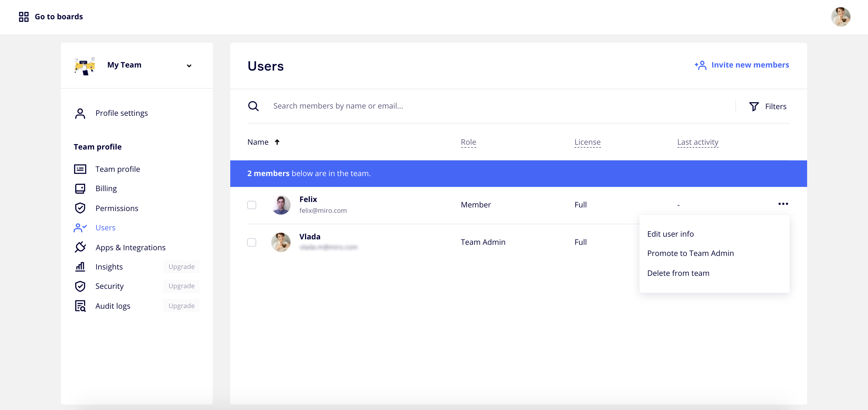This screenshot has width=868, height=410.
Task: Click the search magnifier icon
Action: (x=253, y=106)
